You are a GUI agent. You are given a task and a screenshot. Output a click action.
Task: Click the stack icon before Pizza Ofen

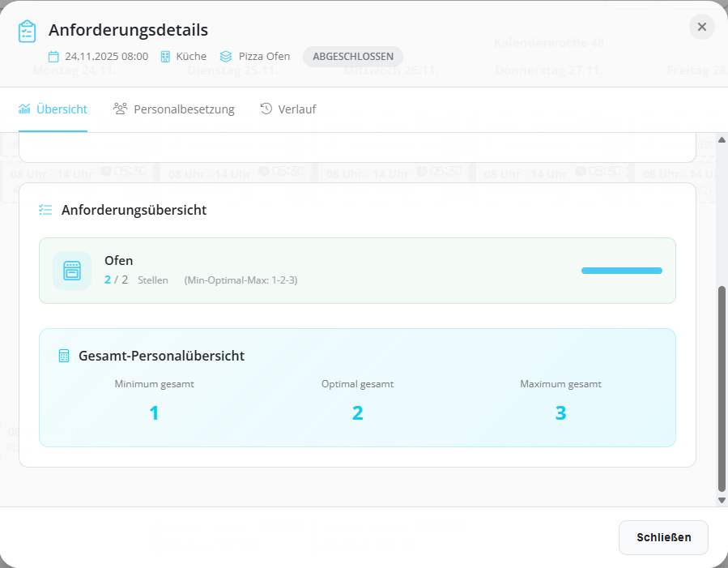tap(226, 57)
